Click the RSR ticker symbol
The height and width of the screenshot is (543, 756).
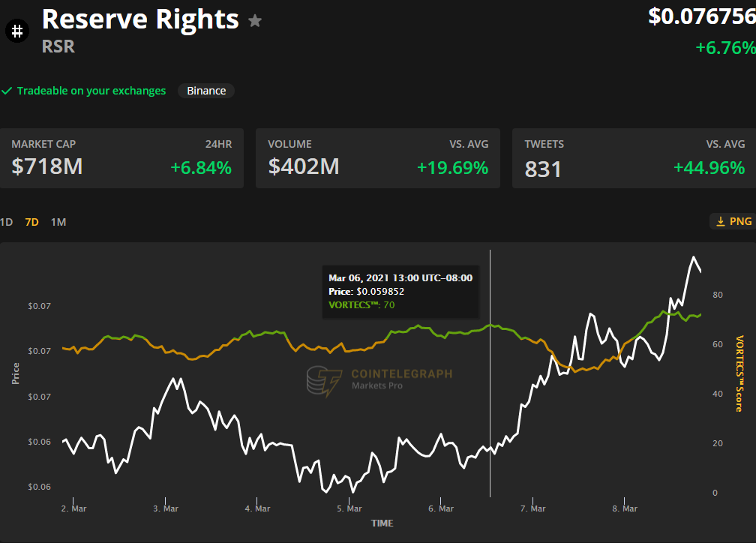58,46
